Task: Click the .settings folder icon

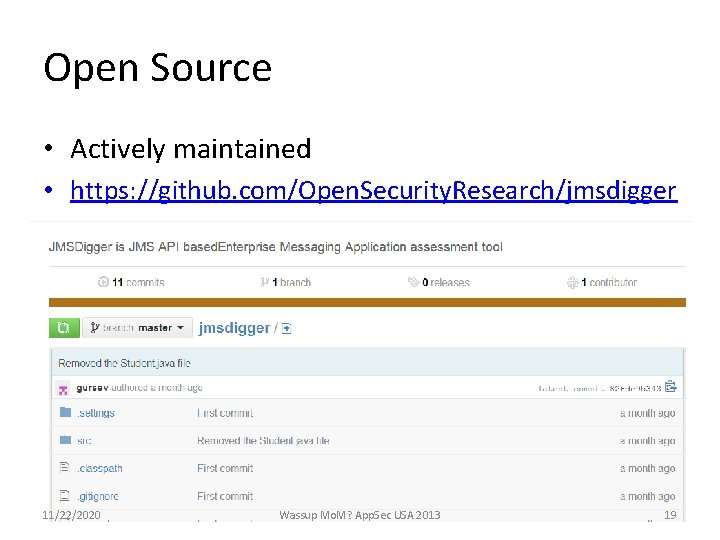Action: pos(66,412)
